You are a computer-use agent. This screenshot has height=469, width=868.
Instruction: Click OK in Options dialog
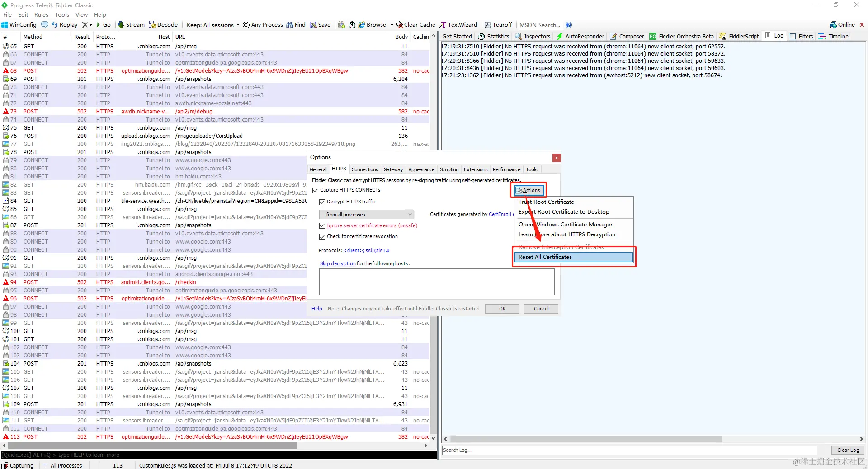point(502,309)
